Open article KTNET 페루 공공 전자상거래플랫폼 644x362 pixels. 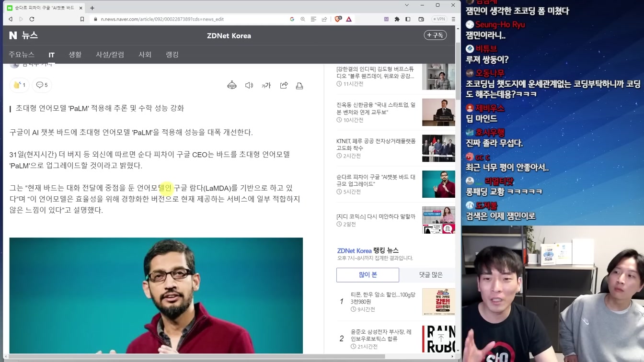(376, 145)
